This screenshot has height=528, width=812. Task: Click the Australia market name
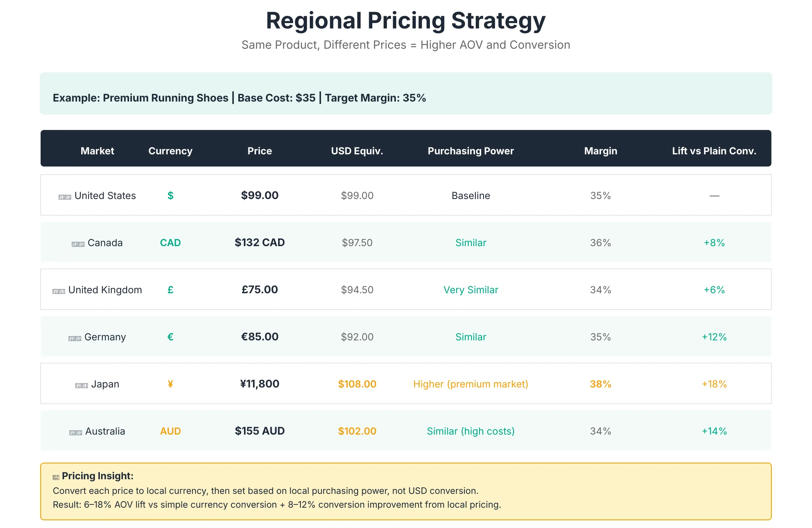click(x=105, y=431)
